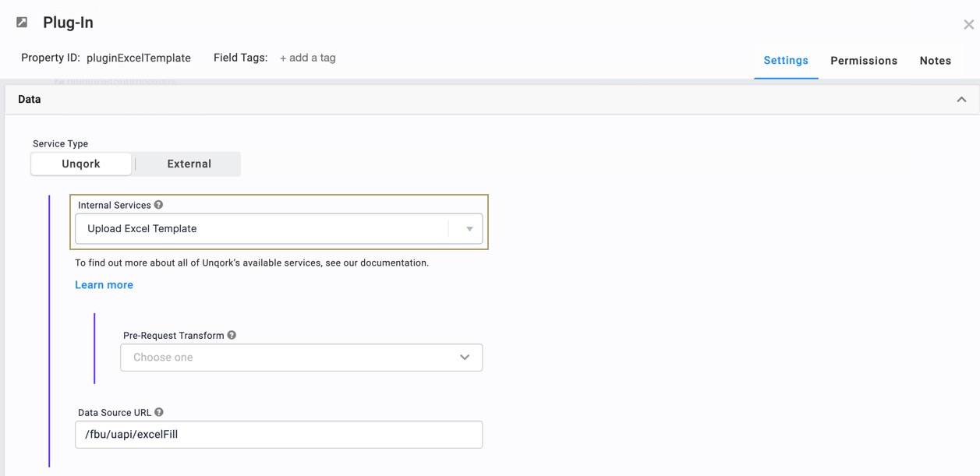Click the Field Tags label
This screenshot has width=980, height=476.
240,58
